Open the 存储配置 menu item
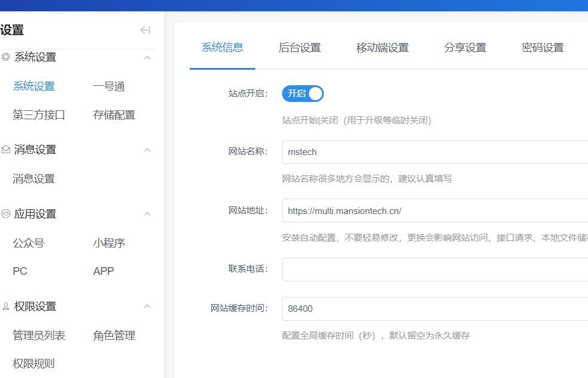Screen dimensions: 588x378 (114, 114)
